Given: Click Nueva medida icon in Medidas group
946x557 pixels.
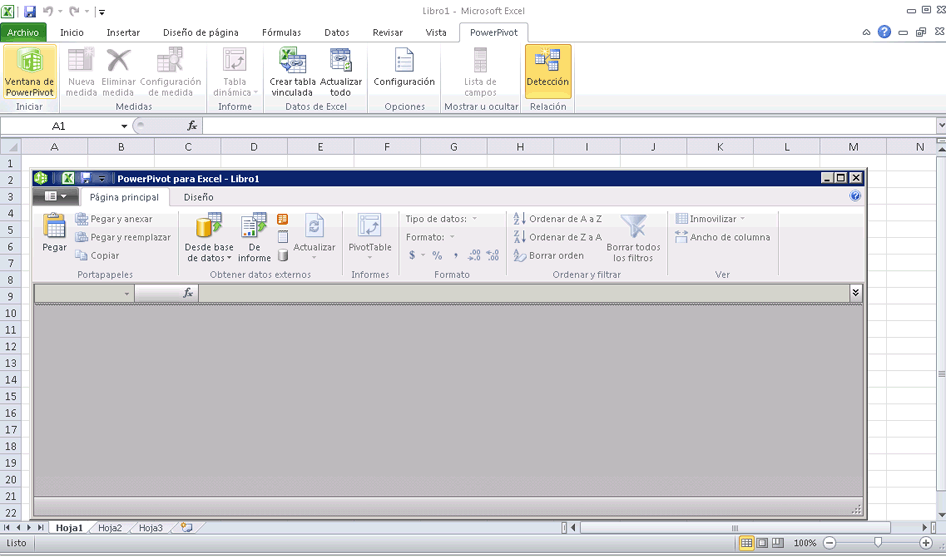Looking at the screenshot, I should click(80, 72).
